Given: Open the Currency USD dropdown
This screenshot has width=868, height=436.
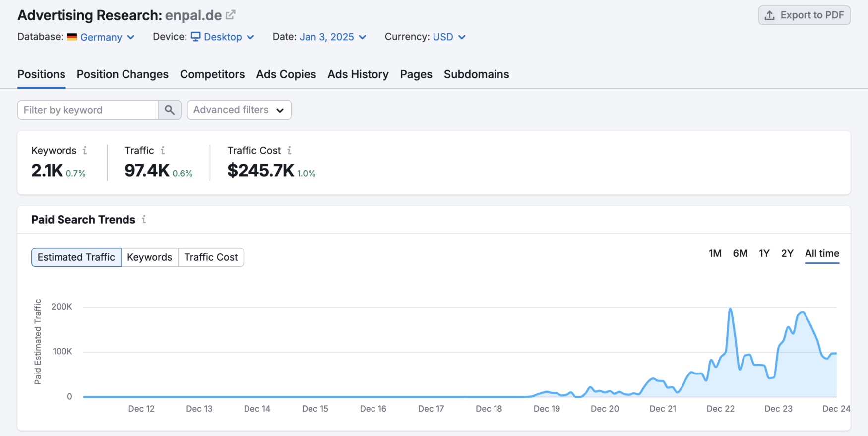Looking at the screenshot, I should pos(449,37).
